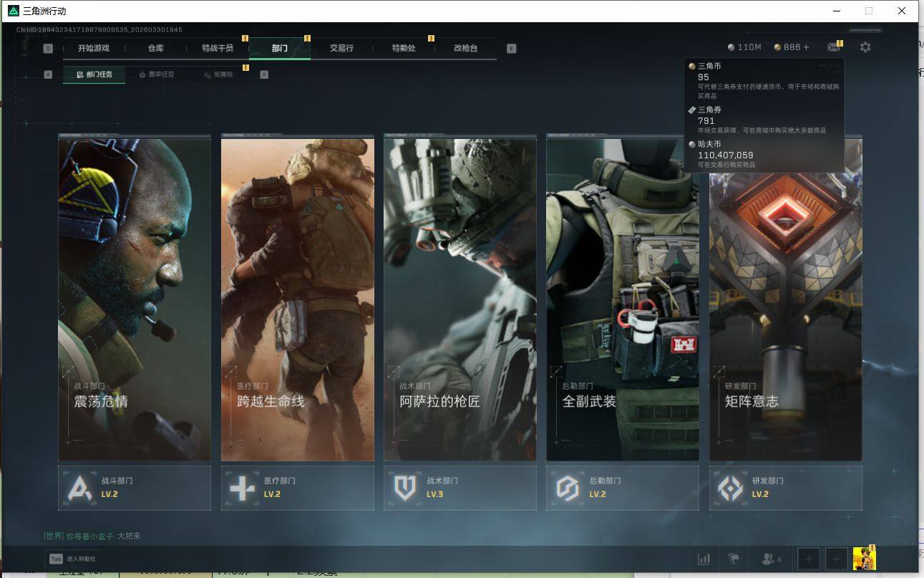Open the player avatar portrait
Image resolution: width=924 pixels, height=578 pixels.
pos(865,559)
